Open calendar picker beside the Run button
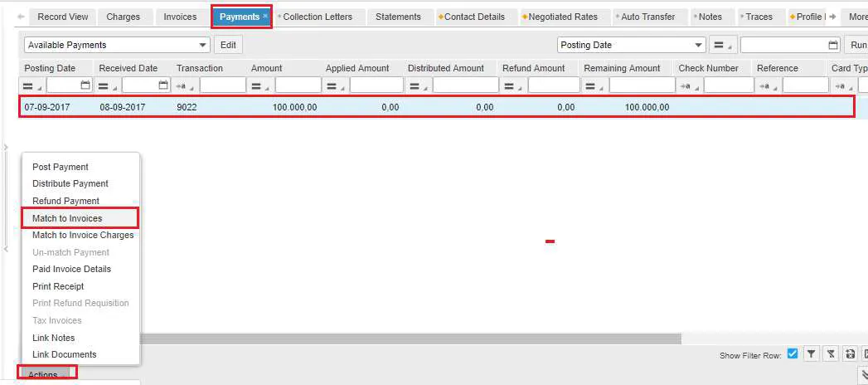Image resolution: width=868 pixels, height=385 pixels. point(833,46)
